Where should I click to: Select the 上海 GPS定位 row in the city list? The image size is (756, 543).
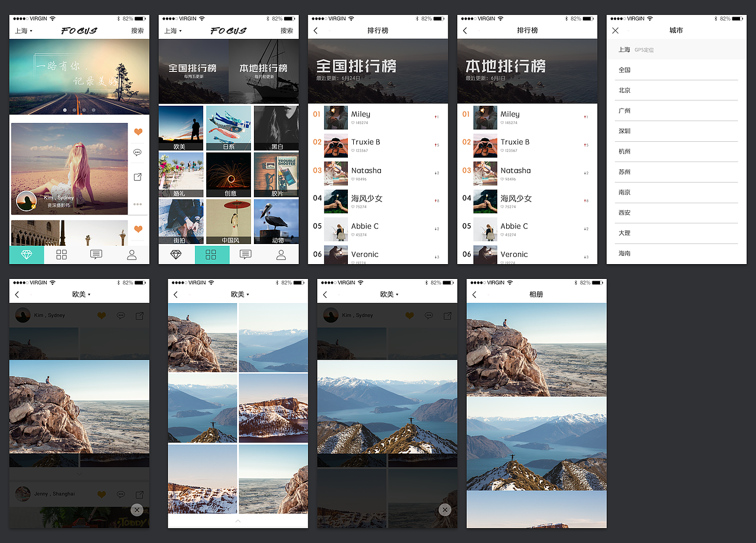(x=676, y=50)
